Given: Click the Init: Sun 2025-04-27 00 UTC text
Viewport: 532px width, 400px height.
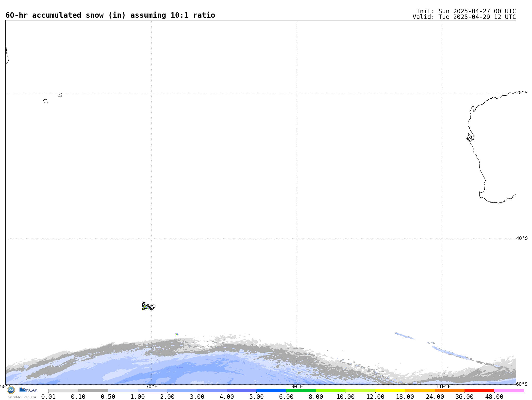Looking at the screenshot, I should point(466,11).
